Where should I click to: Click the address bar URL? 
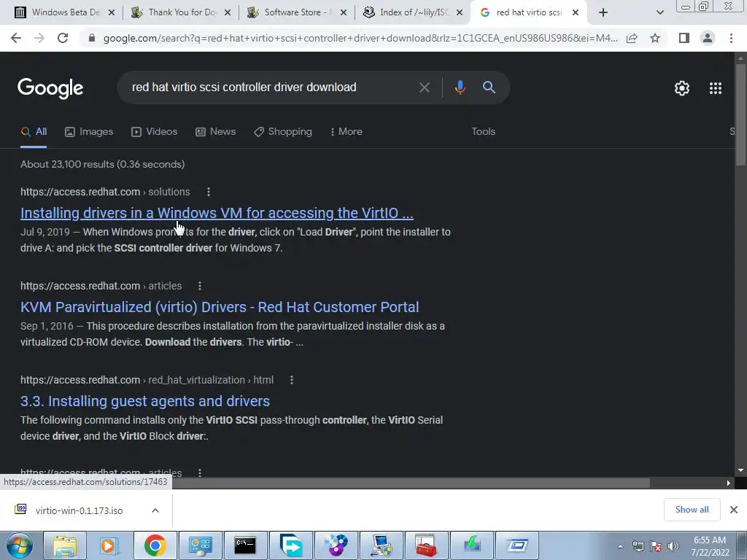tap(360, 38)
